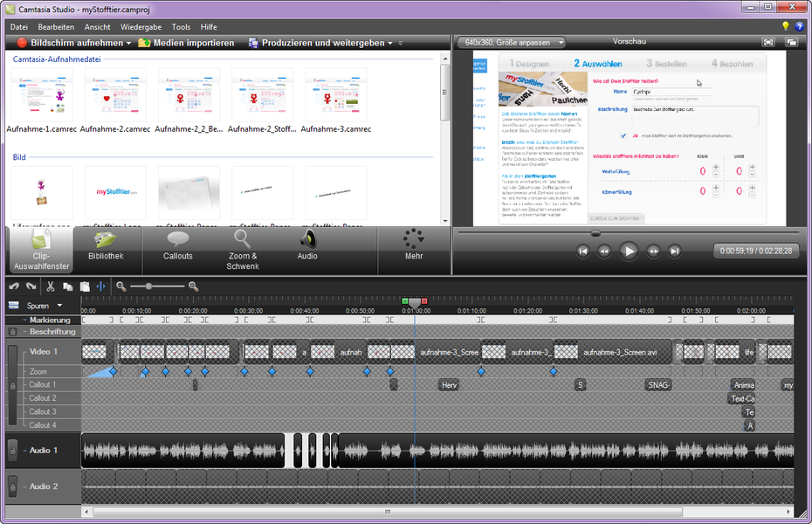Screen dimensions: 812x524
Task: Open the Bibliothek panel
Action: (106, 246)
